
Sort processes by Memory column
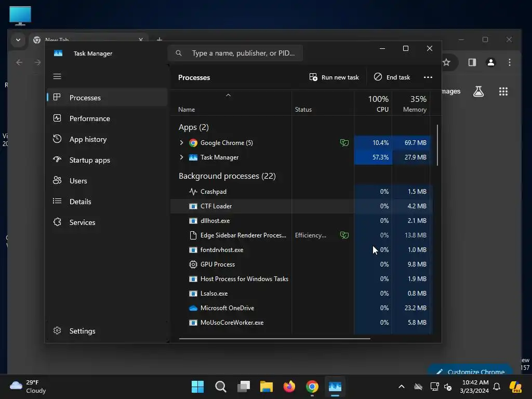411,104
